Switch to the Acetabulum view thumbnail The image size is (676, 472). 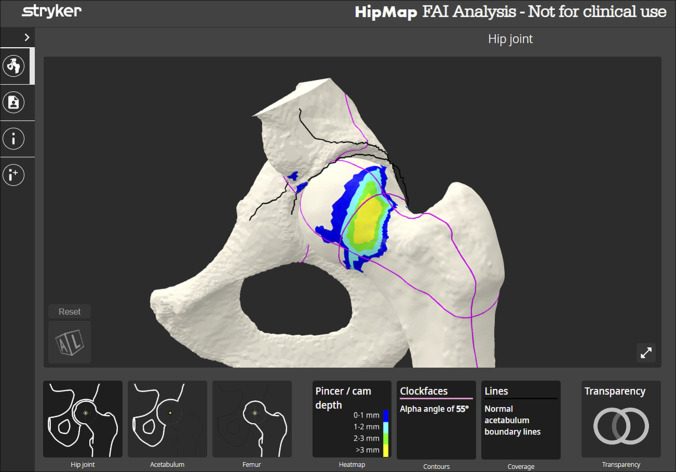tap(167, 419)
